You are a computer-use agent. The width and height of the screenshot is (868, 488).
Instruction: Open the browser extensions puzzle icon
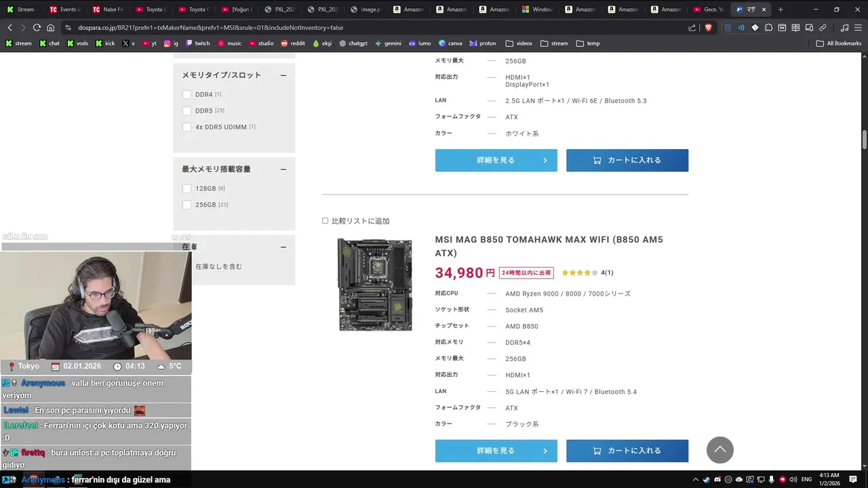point(768,28)
